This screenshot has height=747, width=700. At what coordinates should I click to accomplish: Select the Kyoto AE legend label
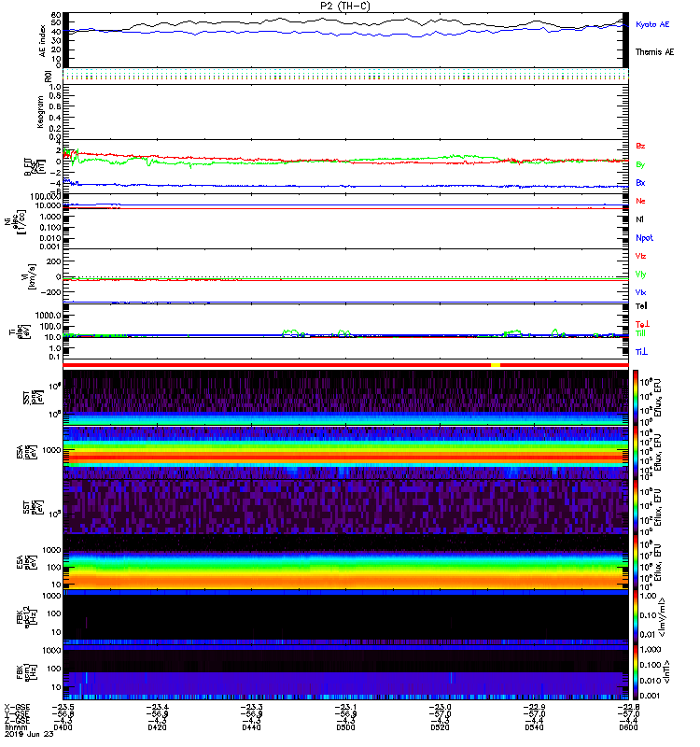651,24
